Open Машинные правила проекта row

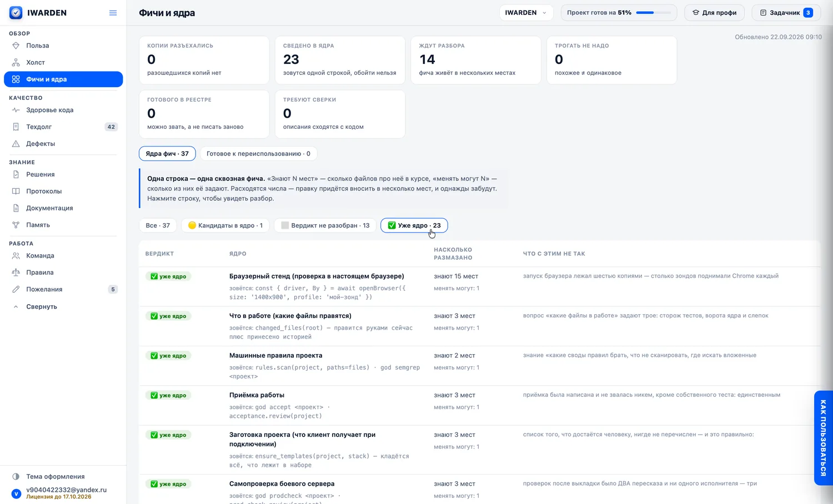(479, 366)
